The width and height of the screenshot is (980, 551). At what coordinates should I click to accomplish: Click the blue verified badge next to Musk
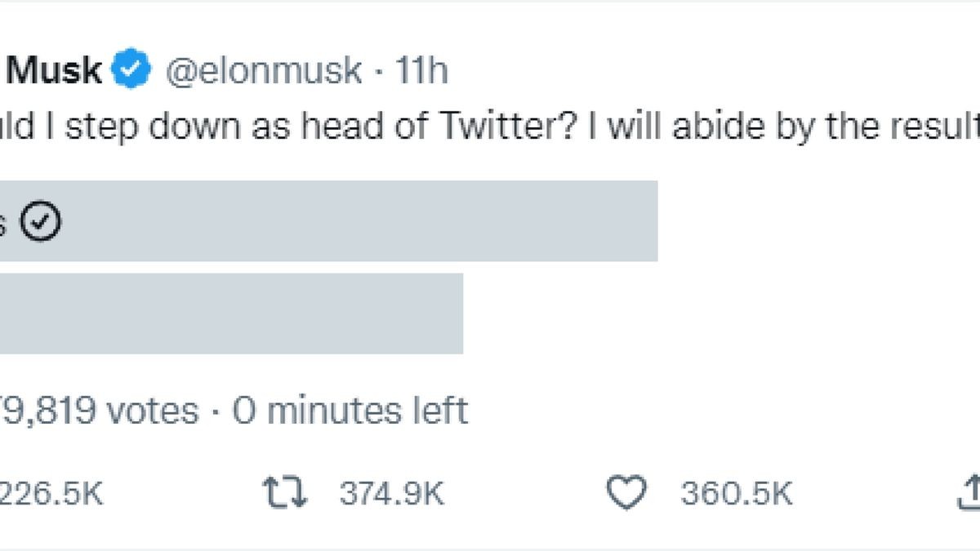click(131, 70)
